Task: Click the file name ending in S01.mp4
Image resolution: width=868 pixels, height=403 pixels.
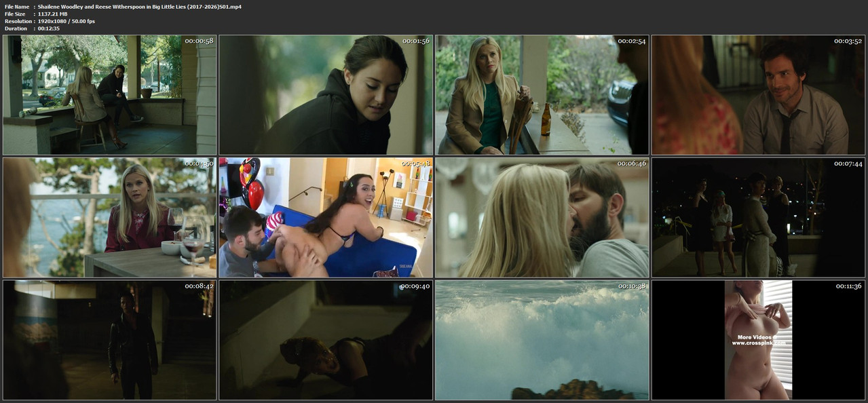Action: (140, 6)
